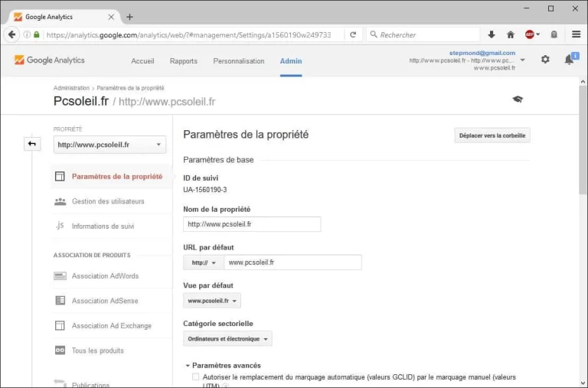Click the Paramètres de la propriété breadcrumb text

point(130,88)
